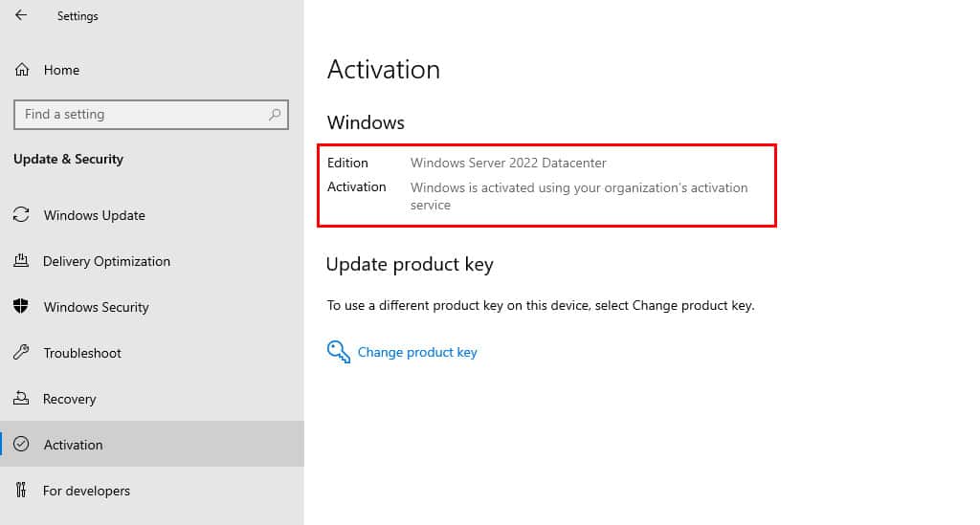This screenshot has height=525, width=980.
Task: Click the Recovery icon
Action: (x=21, y=398)
